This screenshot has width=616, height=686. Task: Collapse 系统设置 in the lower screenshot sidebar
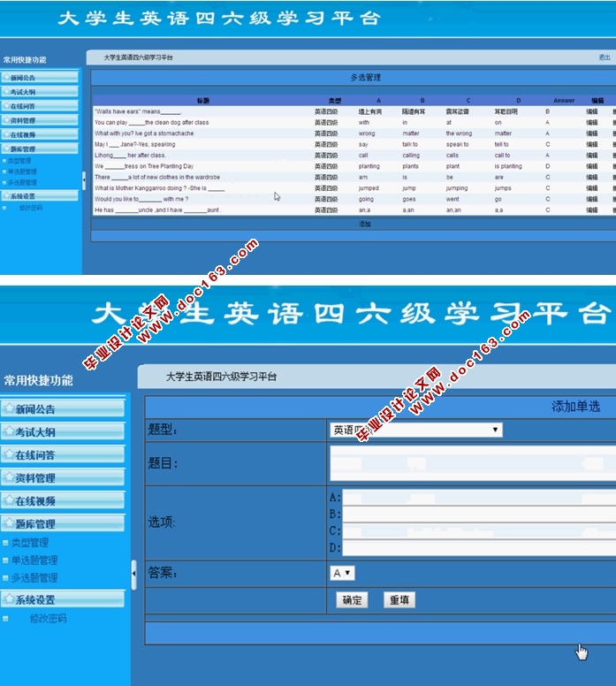pos(63,600)
